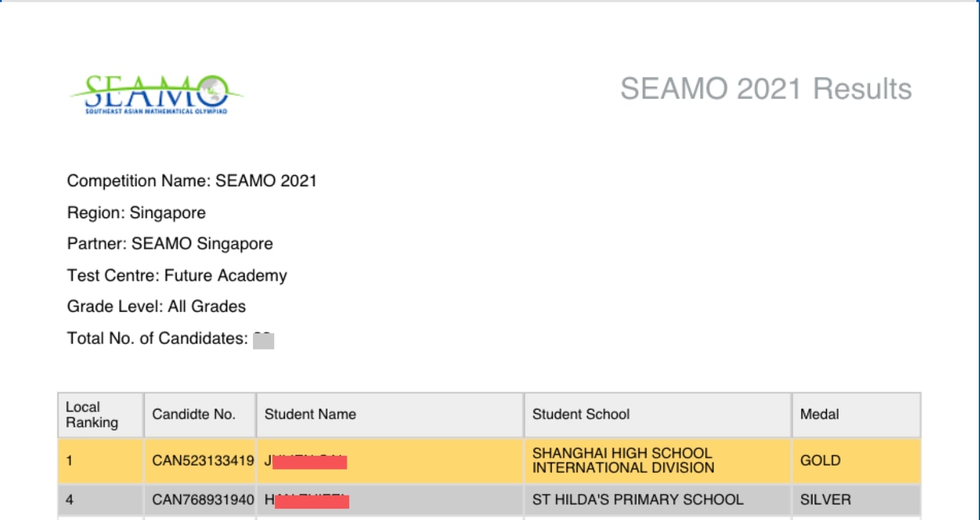The width and height of the screenshot is (980, 520).
Task: Click 'Test Centre: Future Academy' line
Action: (177, 276)
